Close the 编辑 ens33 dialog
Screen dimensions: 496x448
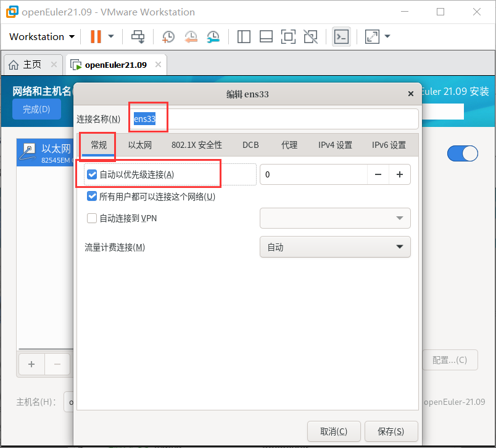coord(411,94)
